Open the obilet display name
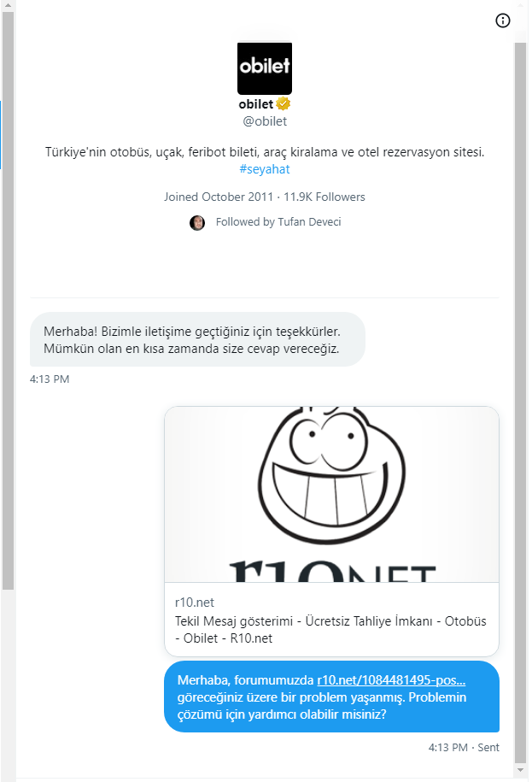The image size is (532, 782). (x=256, y=103)
